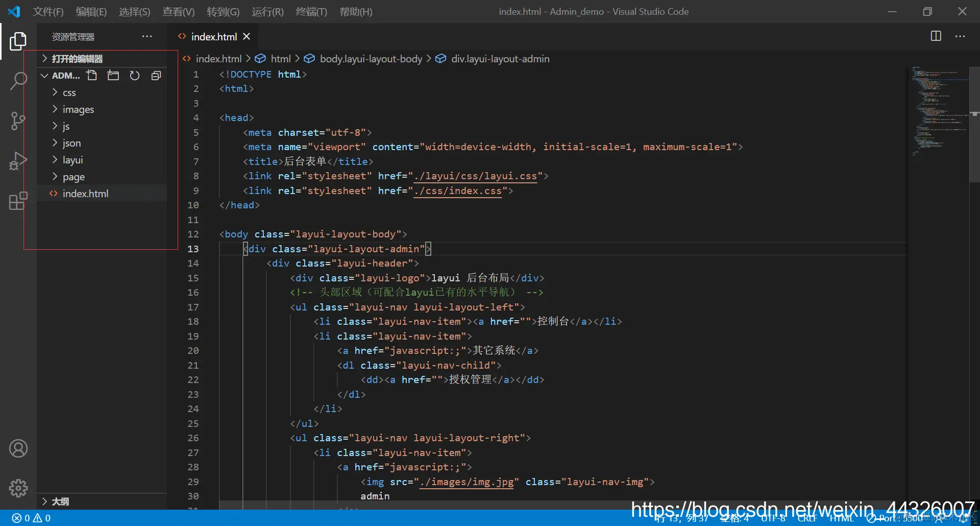Click line number 13 in the gutter
980x526 pixels.
[193, 249]
